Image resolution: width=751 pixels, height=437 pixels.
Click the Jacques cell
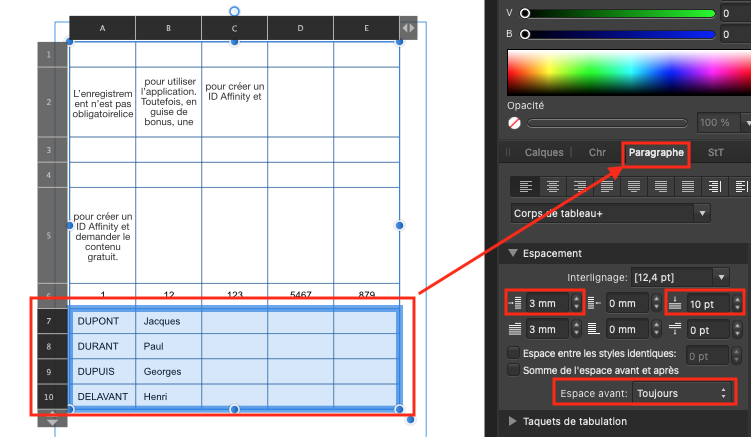point(169,321)
